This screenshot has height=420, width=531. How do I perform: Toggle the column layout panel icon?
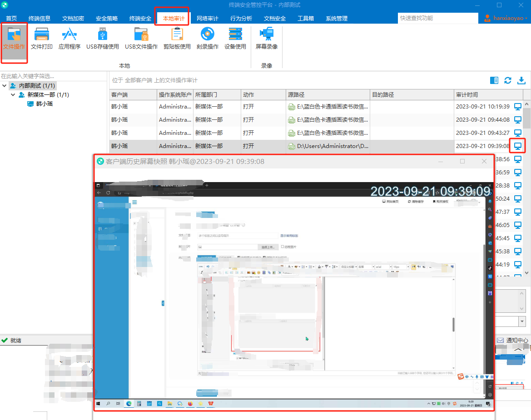click(494, 80)
